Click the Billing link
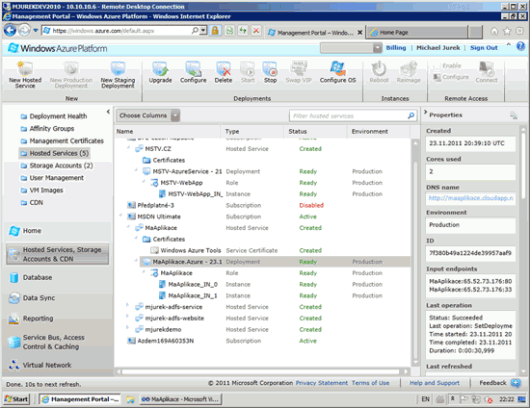 (396, 48)
